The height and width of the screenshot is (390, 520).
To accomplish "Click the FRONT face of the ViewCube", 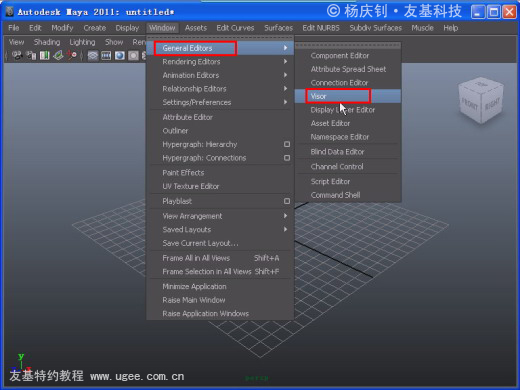I will pos(470,105).
